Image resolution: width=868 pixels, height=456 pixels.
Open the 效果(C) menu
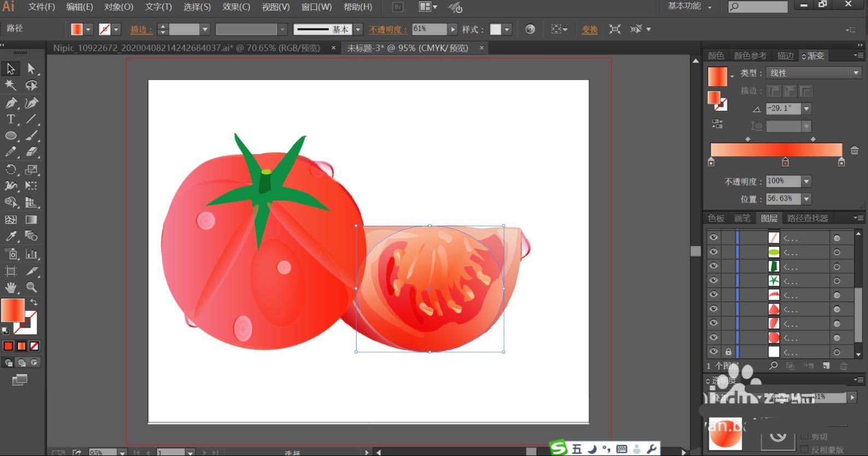236,7
